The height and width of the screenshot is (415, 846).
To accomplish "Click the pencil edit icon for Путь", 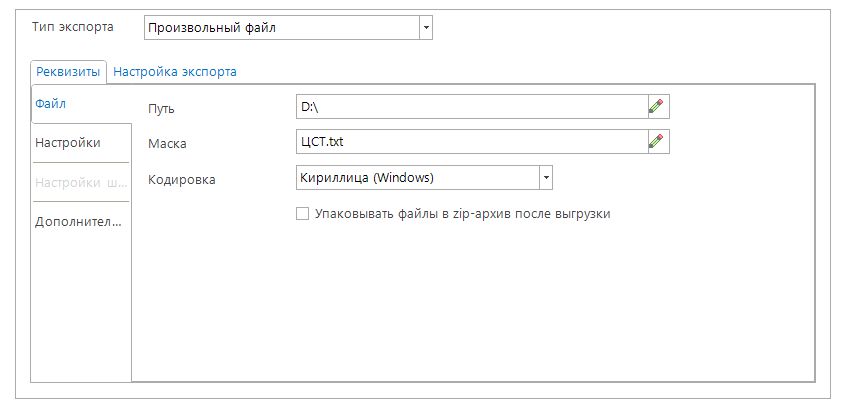I will click(x=656, y=106).
